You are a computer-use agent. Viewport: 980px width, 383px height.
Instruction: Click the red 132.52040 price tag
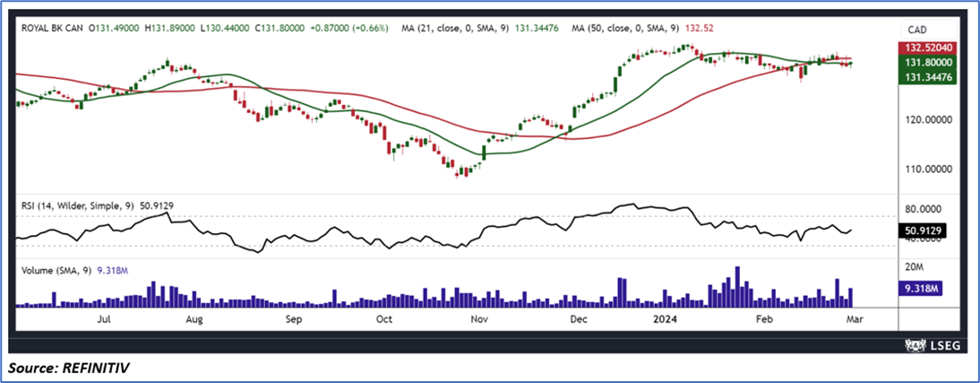929,48
